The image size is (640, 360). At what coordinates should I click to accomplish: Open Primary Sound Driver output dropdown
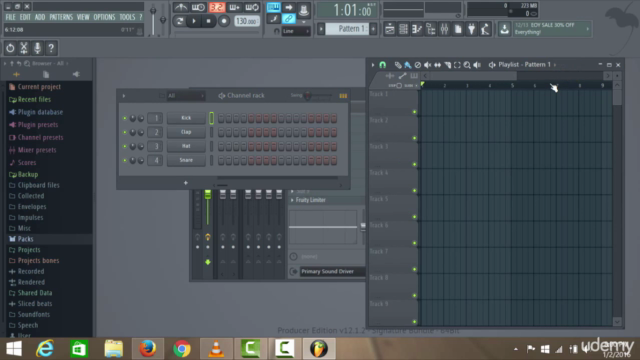[x=332, y=271]
